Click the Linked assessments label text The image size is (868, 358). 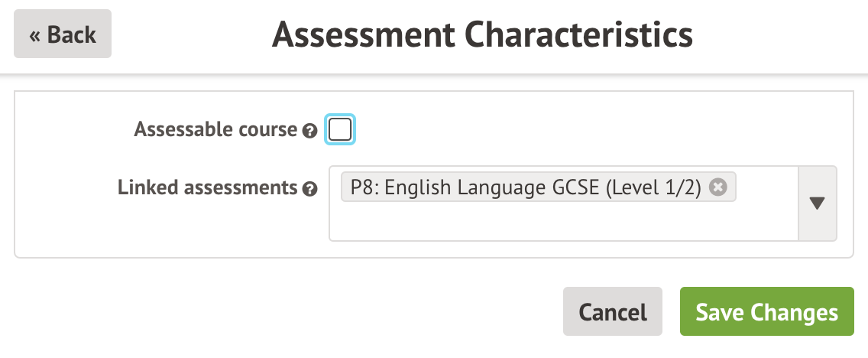(x=206, y=187)
